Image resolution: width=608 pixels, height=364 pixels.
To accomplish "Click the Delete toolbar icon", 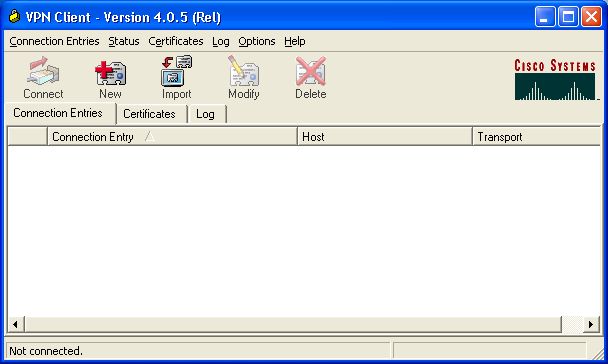I will 311,77.
